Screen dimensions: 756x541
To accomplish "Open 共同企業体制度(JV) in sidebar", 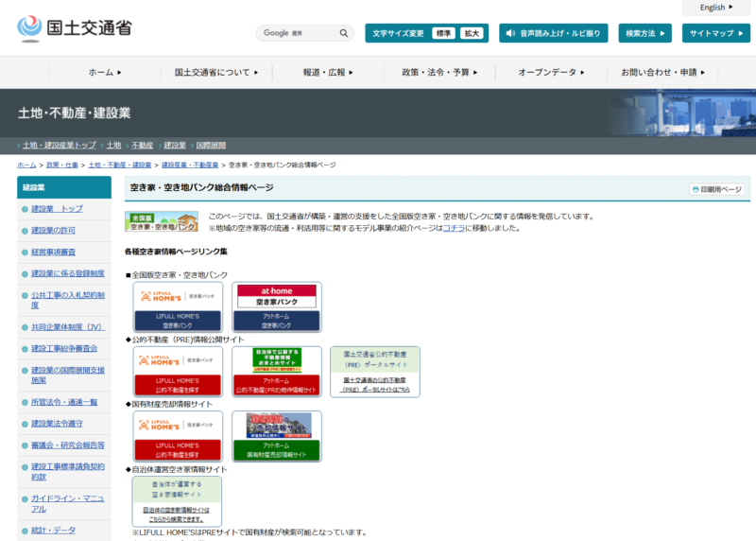I will [x=68, y=327].
